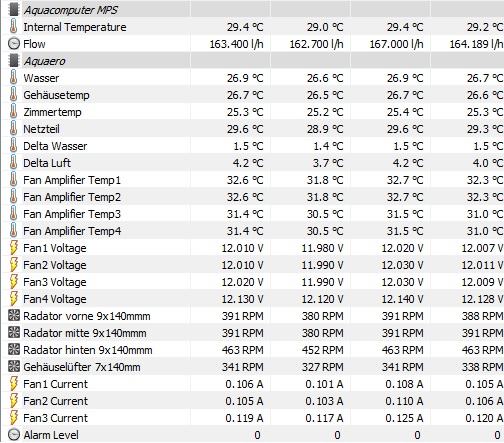Select the Fan4 Voltage label
Screen dimensions: 504x443
pyautogui.click(x=55, y=299)
